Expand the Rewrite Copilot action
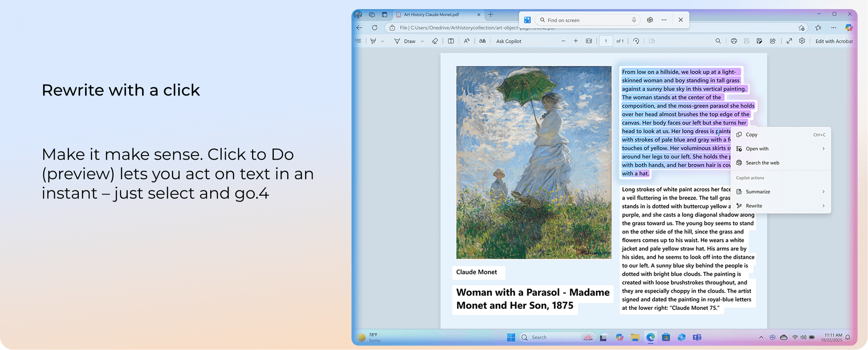This screenshot has width=868, height=350. [x=781, y=206]
